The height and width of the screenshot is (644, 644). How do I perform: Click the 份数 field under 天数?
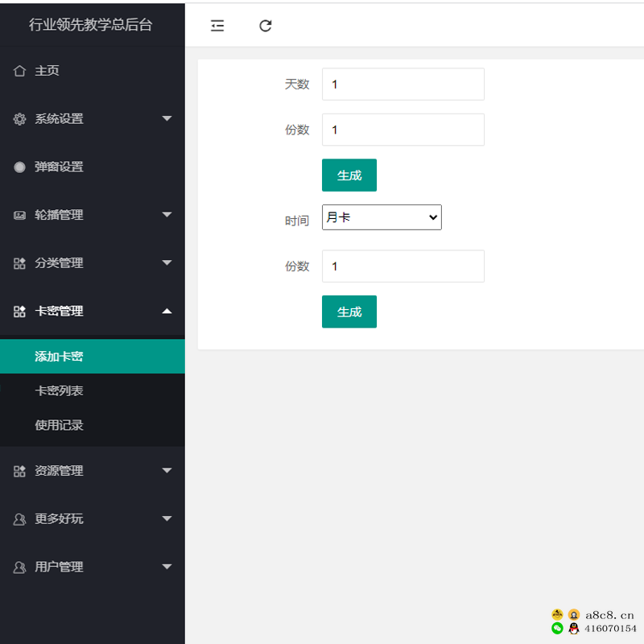(403, 130)
